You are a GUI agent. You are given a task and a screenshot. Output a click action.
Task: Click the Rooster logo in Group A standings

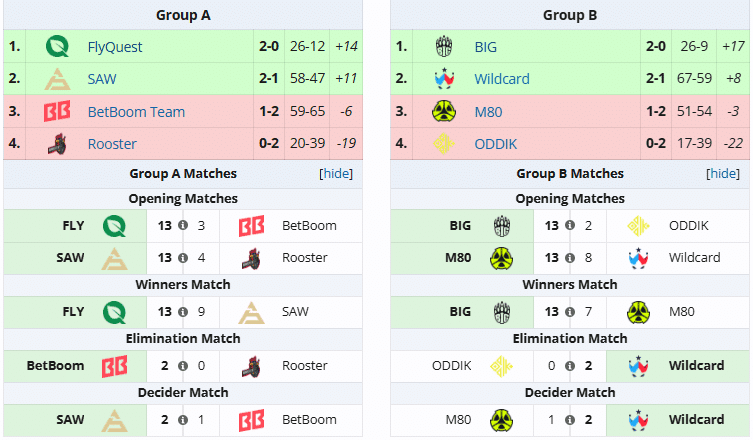click(57, 144)
